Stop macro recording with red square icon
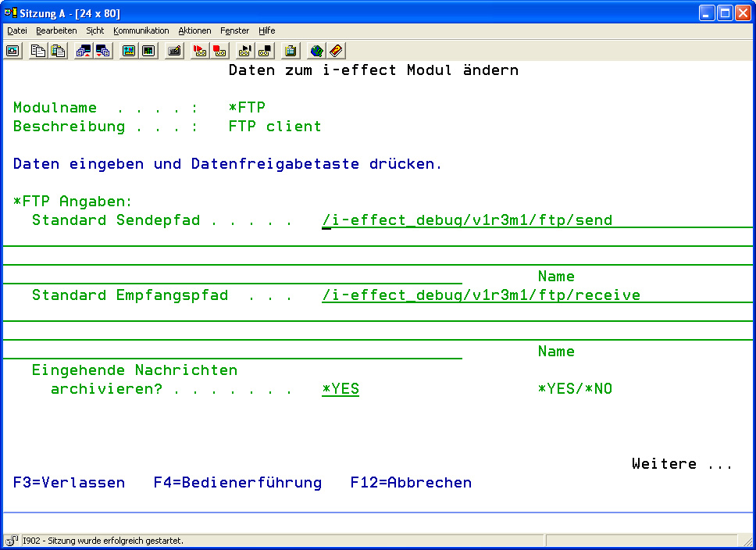Image resolution: width=756 pixels, height=550 pixels. point(219,51)
